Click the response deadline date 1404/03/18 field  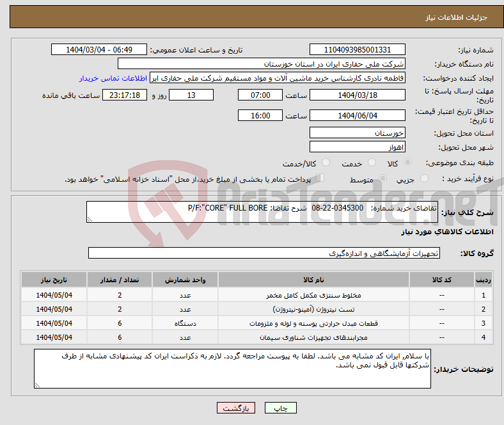[357, 95]
